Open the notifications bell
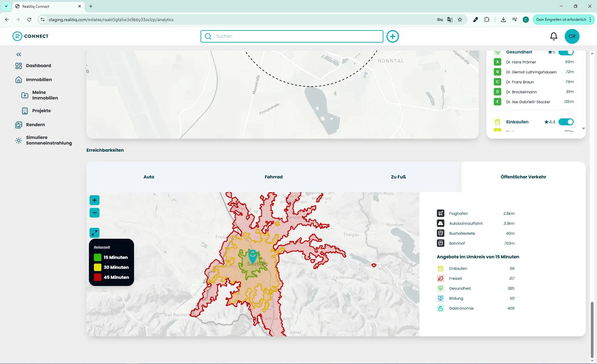Viewport: 597px width, 364px height. [554, 36]
